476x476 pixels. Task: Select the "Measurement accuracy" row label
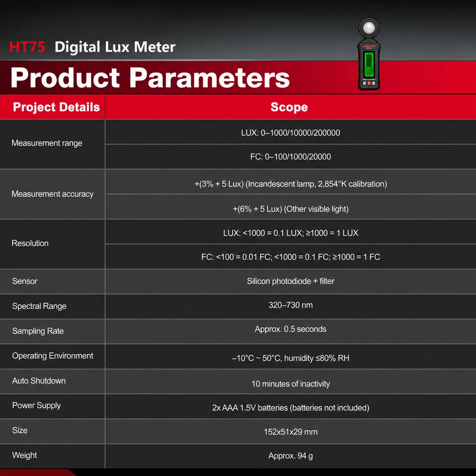click(x=52, y=194)
